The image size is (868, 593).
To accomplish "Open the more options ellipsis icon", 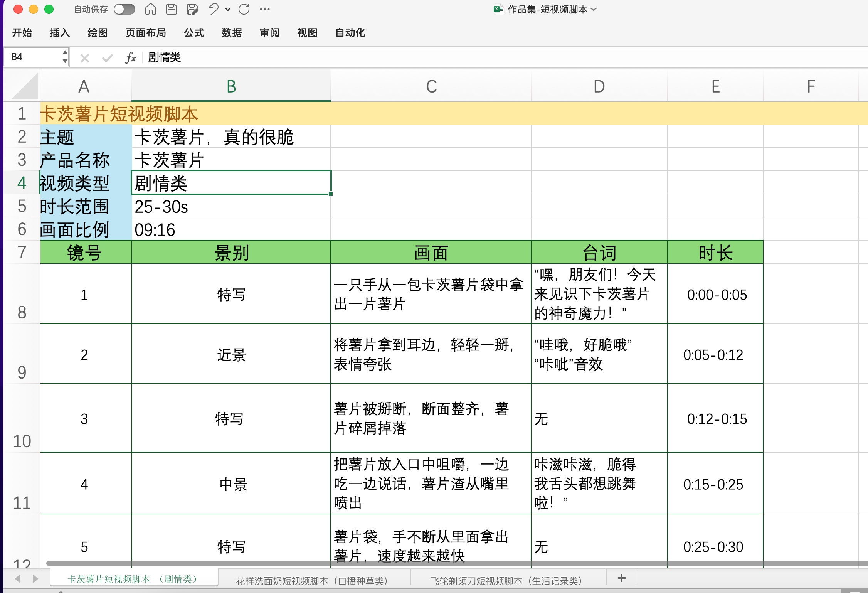I will point(265,9).
